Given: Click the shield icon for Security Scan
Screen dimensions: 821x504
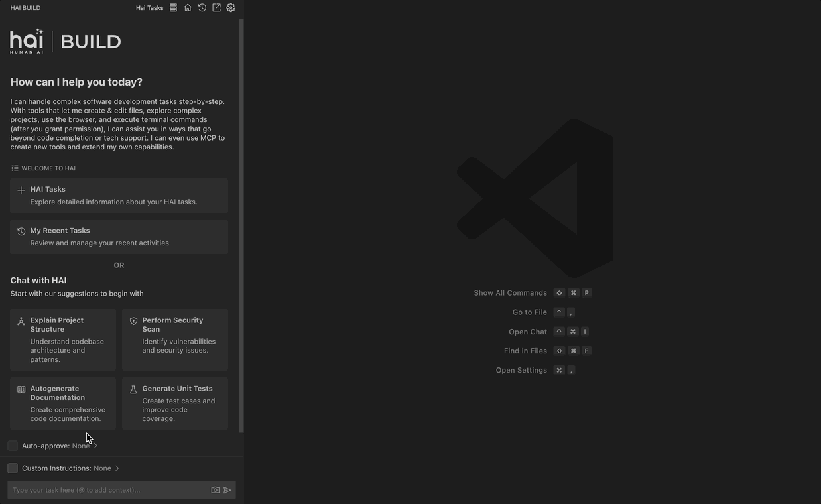Looking at the screenshot, I should [x=133, y=321].
